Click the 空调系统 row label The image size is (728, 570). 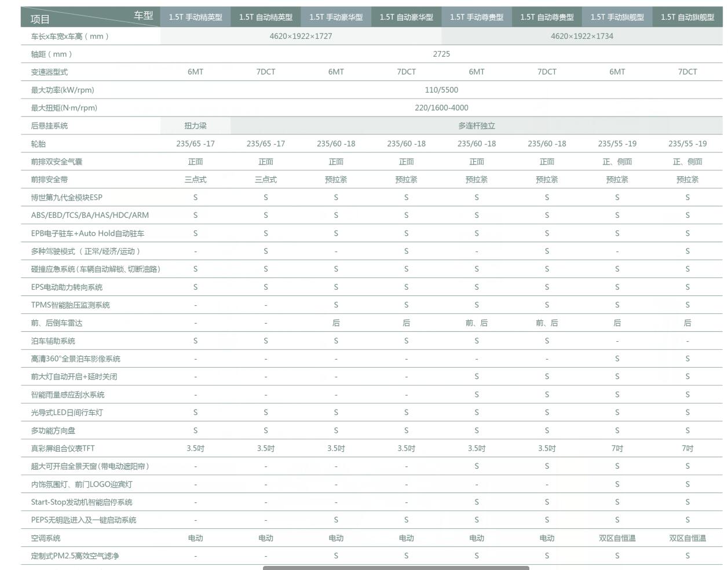(46, 538)
